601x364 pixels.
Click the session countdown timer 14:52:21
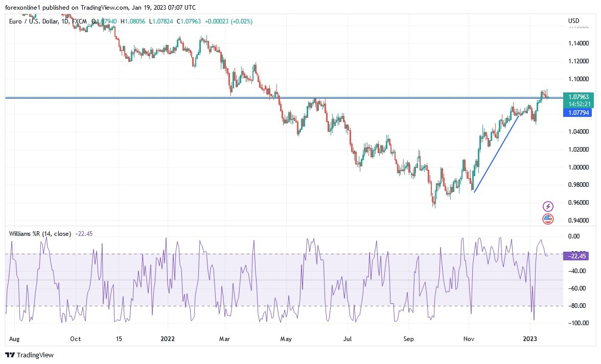point(580,104)
